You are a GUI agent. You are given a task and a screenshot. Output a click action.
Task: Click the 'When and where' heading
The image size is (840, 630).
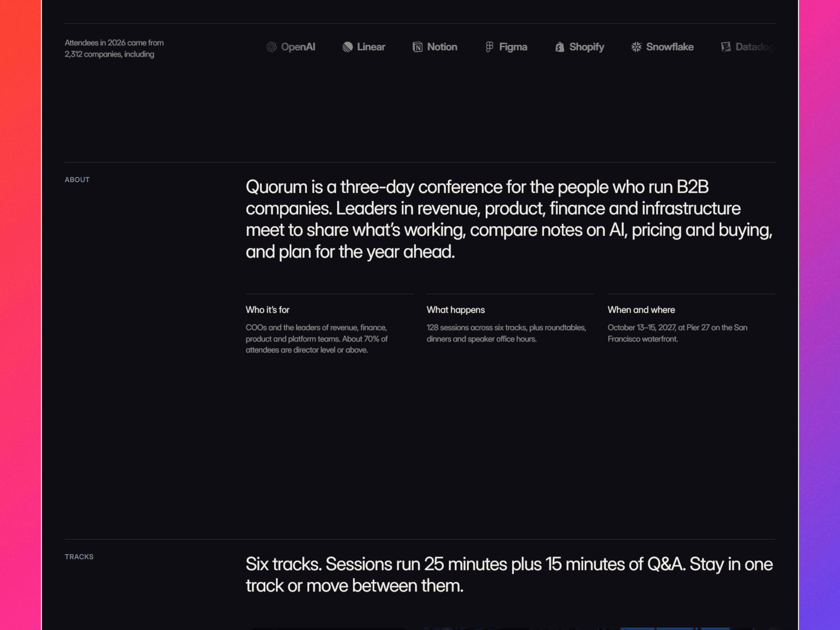(x=641, y=310)
